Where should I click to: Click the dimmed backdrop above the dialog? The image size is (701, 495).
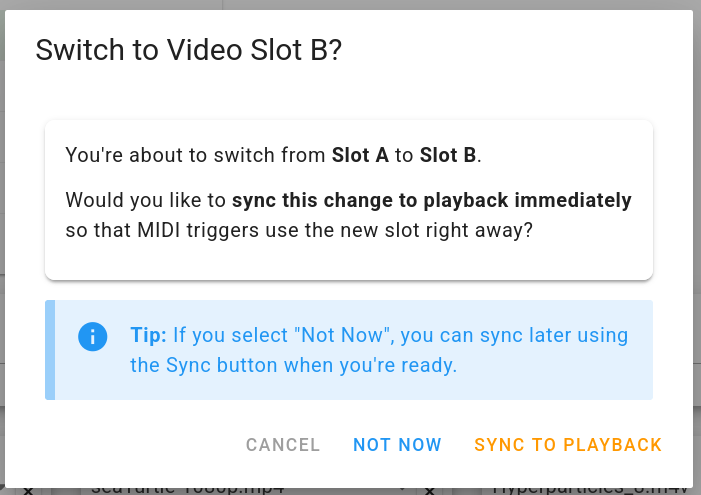(350, 5)
